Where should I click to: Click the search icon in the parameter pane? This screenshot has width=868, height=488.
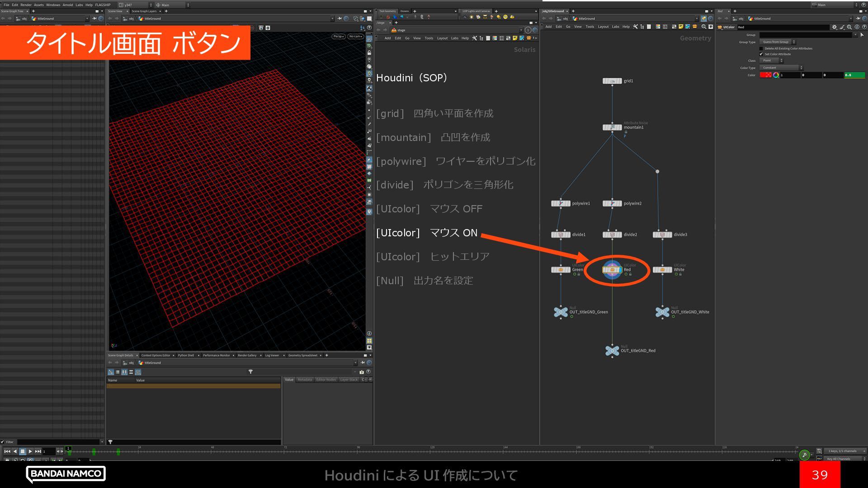click(849, 27)
